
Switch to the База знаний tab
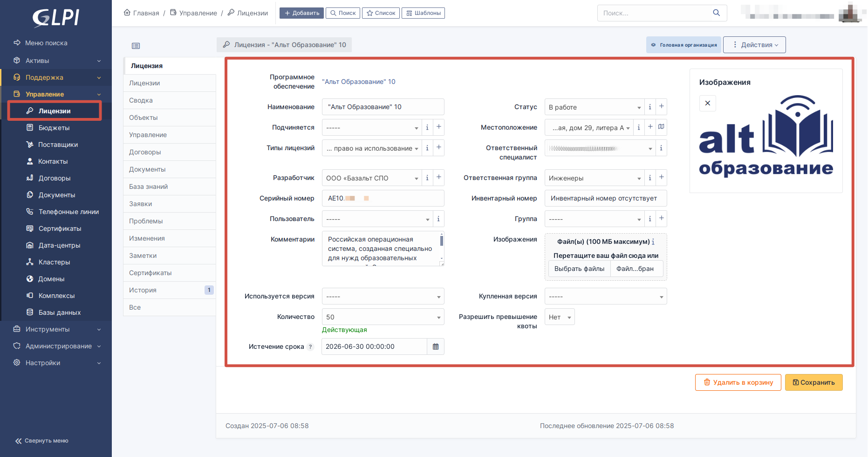(170, 187)
